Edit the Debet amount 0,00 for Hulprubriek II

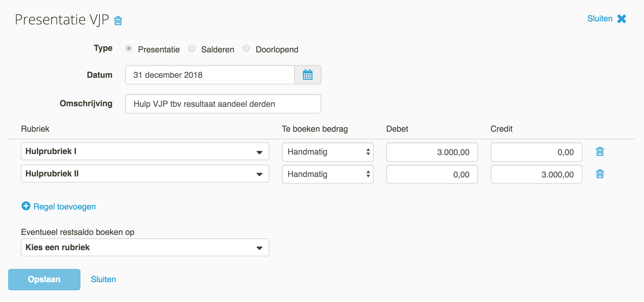pyautogui.click(x=432, y=174)
